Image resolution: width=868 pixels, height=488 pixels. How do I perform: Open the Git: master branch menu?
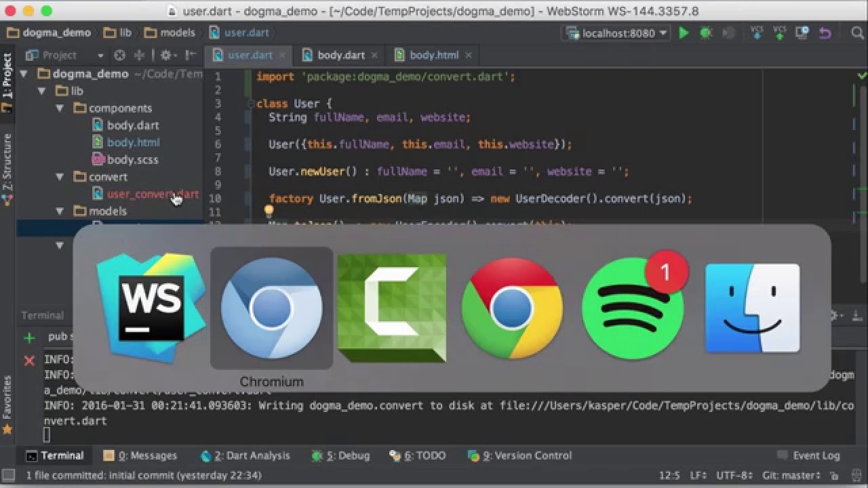point(791,476)
